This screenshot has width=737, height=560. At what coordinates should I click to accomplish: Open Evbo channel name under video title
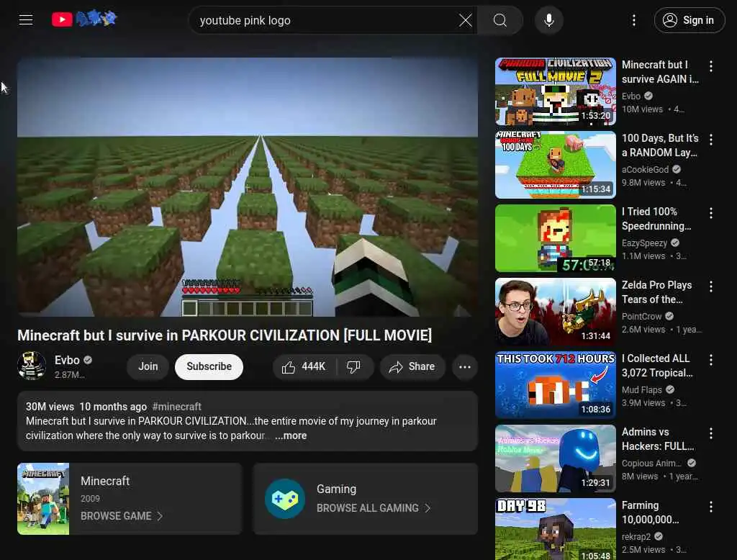pos(67,360)
